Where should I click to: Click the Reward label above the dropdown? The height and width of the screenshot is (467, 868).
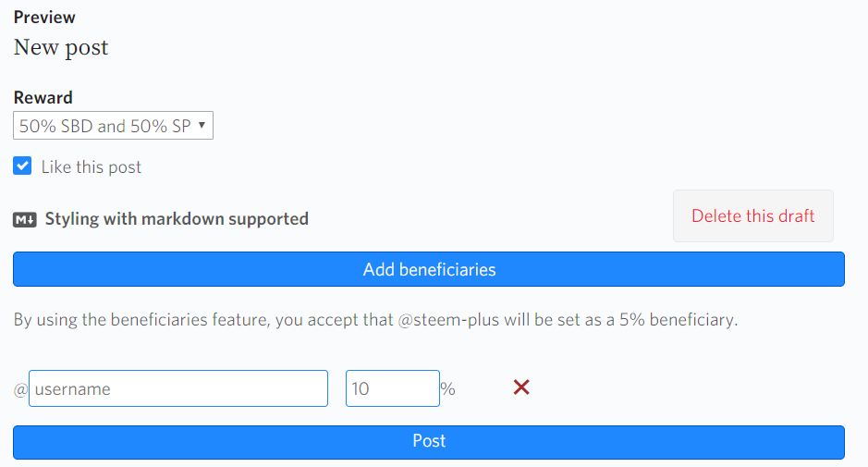(x=43, y=98)
